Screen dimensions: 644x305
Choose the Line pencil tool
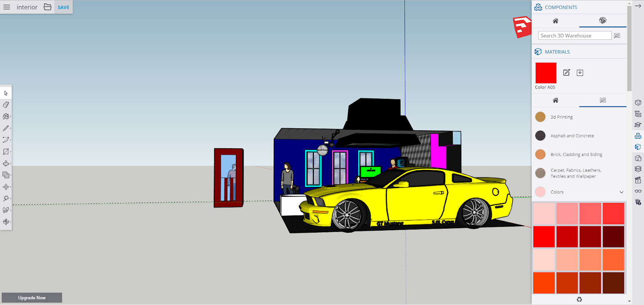pos(6,128)
